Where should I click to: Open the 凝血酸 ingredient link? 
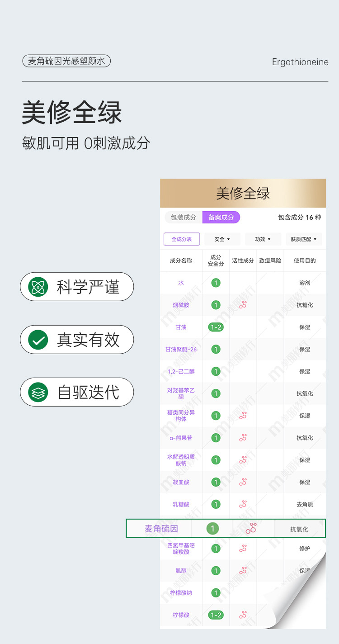181,482
